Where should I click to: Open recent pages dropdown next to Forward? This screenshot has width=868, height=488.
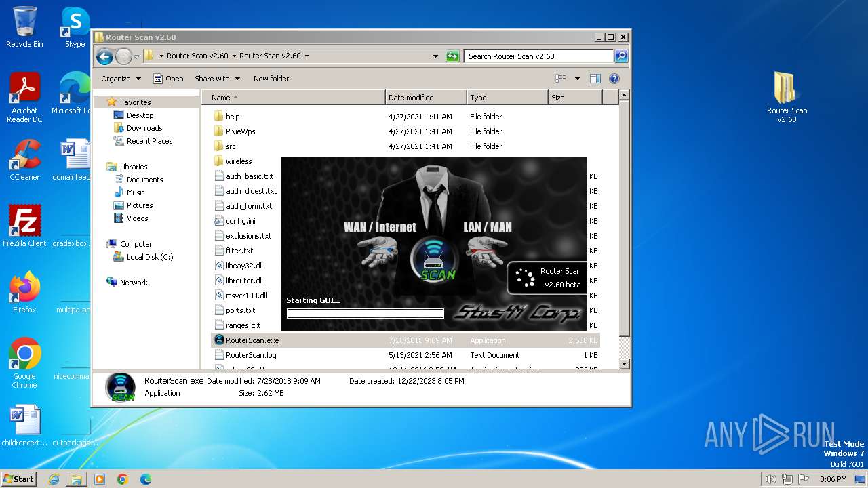137,56
